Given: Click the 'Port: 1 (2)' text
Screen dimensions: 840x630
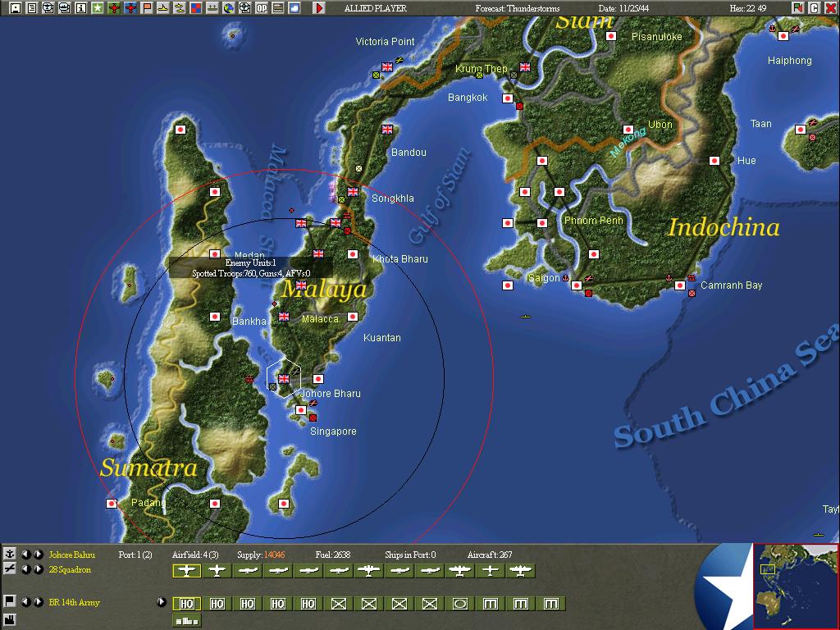Looking at the screenshot, I should pyautogui.click(x=135, y=555).
